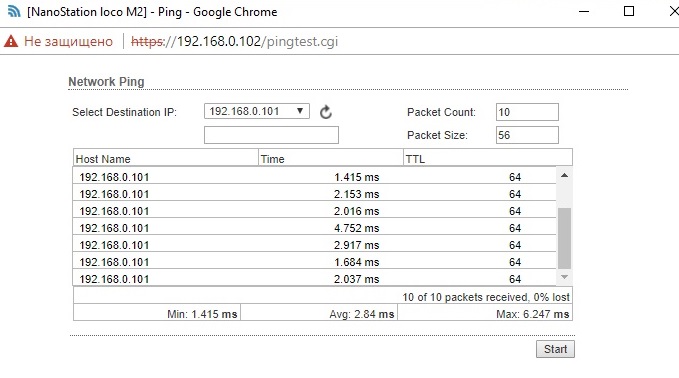Click the red not-secure warning triangle
This screenshot has height=378, width=679.
tap(11, 41)
